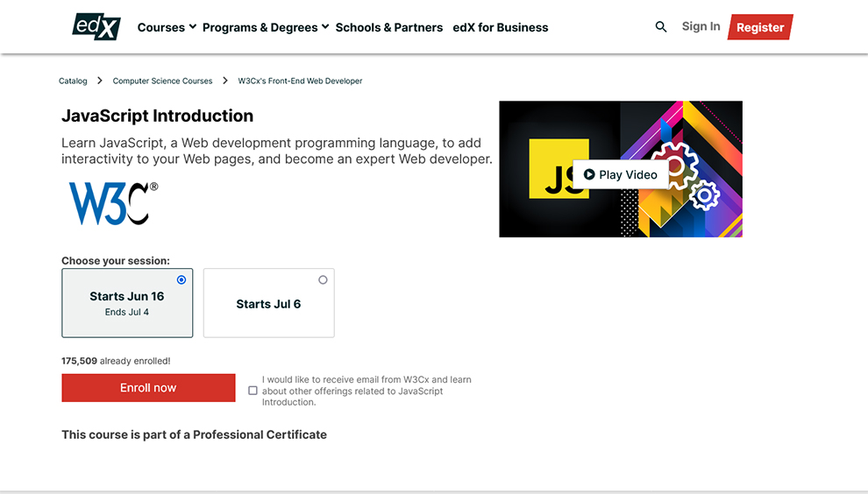Click the red Register button
868x494 pixels.
[760, 27]
